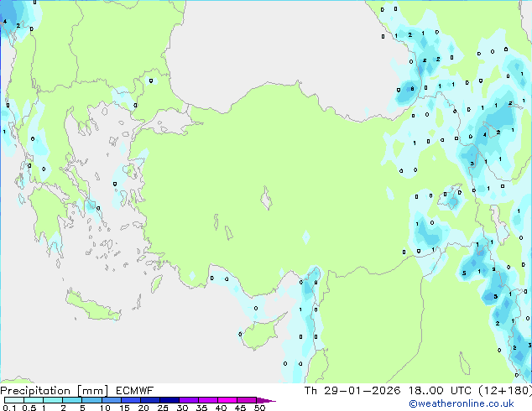Click the 1–2 mm legend swatch

53,400
